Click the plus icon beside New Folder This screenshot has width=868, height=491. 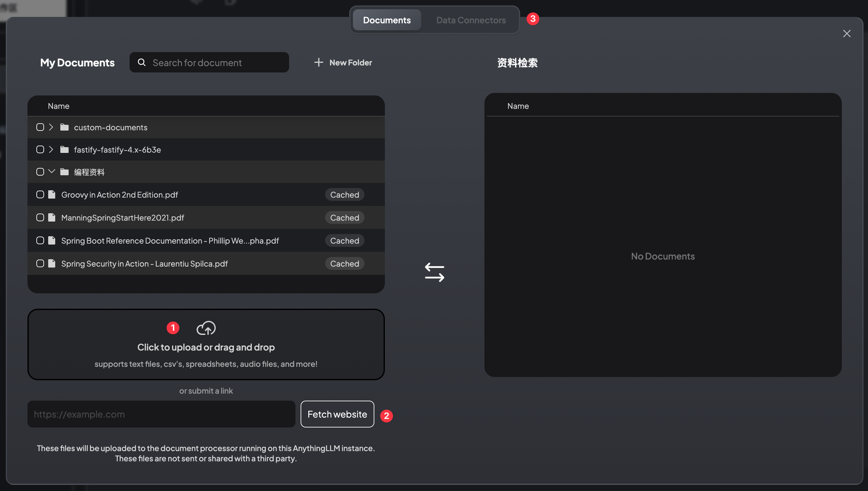pyautogui.click(x=318, y=62)
